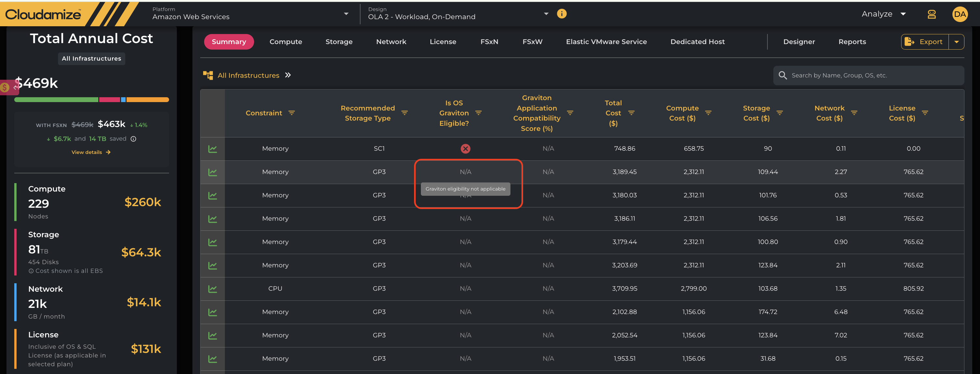Click the green compute segment of cost bar
This screenshot has width=980, height=374.
(x=56, y=99)
